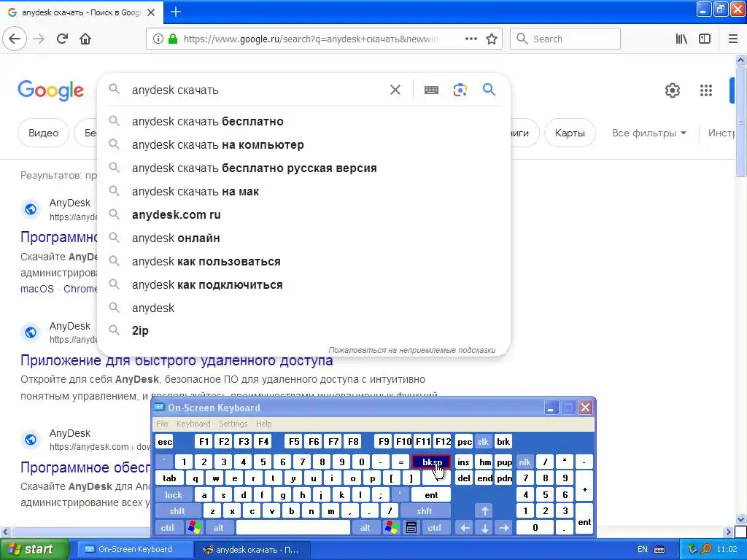Click in the Firefox Search field

(x=565, y=39)
